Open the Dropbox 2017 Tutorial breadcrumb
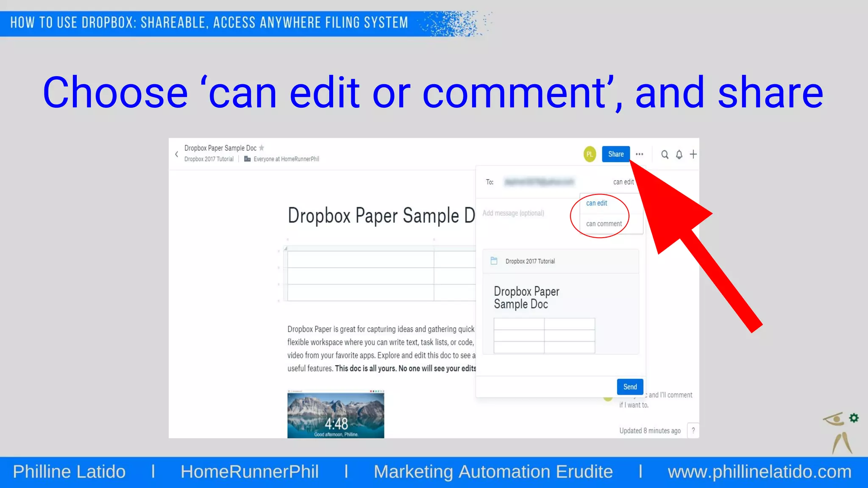868x488 pixels. [209, 159]
